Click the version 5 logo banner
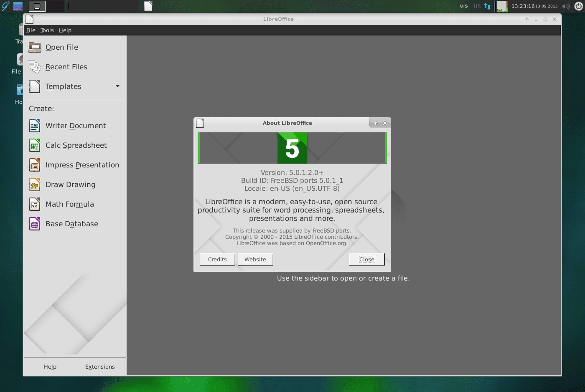This screenshot has width=585, height=392. (x=292, y=148)
